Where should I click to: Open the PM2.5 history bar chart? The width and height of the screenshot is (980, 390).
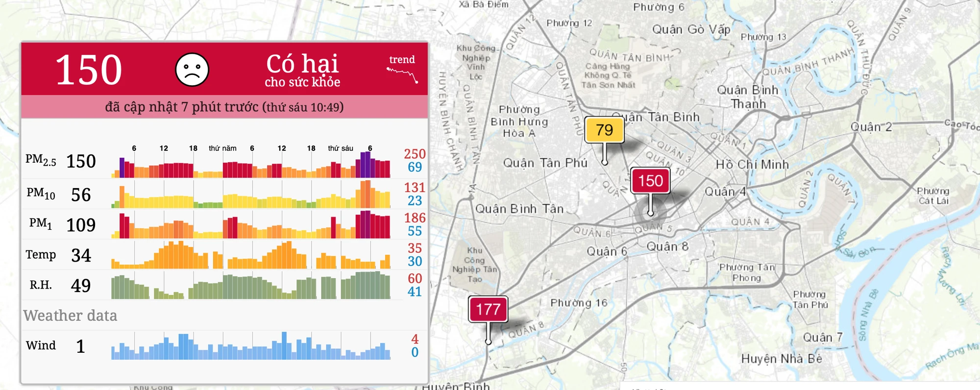point(251,166)
